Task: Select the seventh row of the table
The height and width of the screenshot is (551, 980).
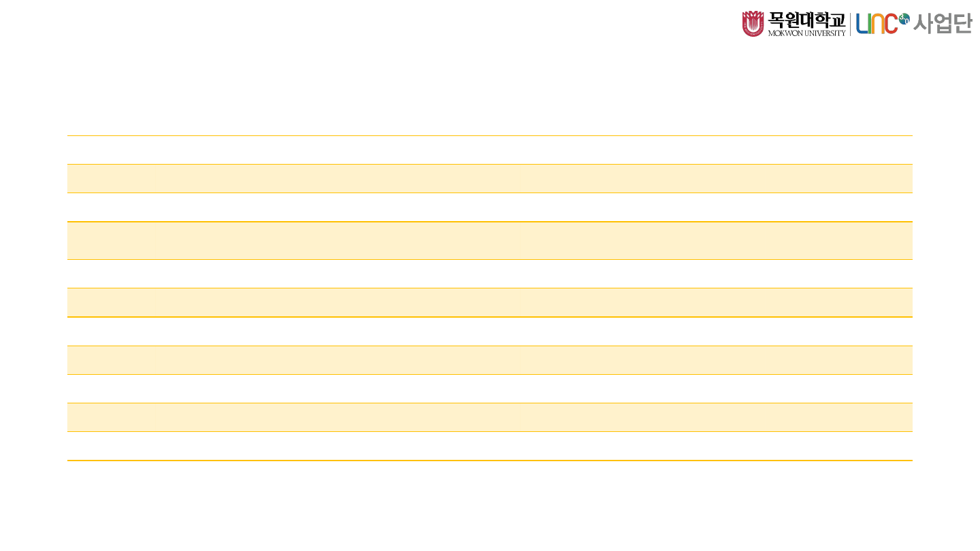Action: (x=489, y=331)
